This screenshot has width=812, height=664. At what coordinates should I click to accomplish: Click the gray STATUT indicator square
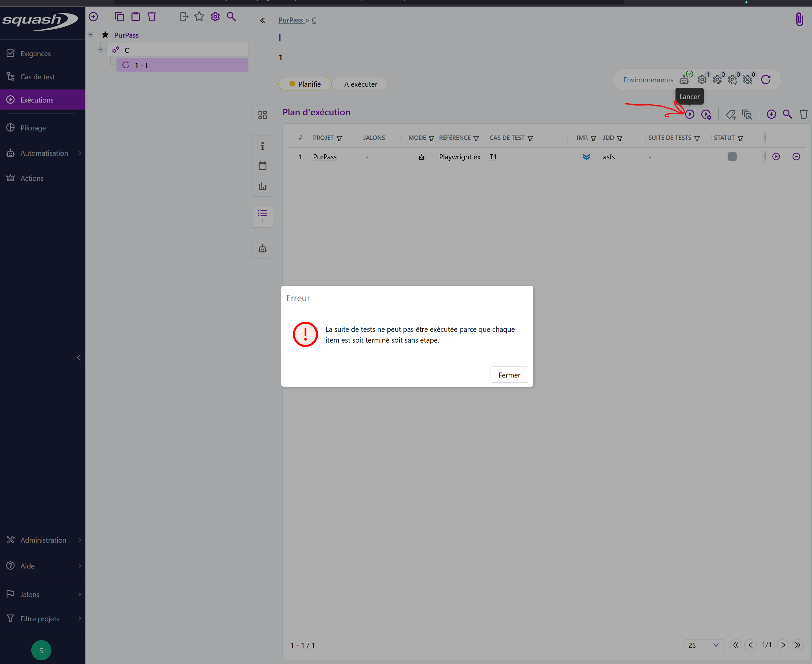point(732,156)
